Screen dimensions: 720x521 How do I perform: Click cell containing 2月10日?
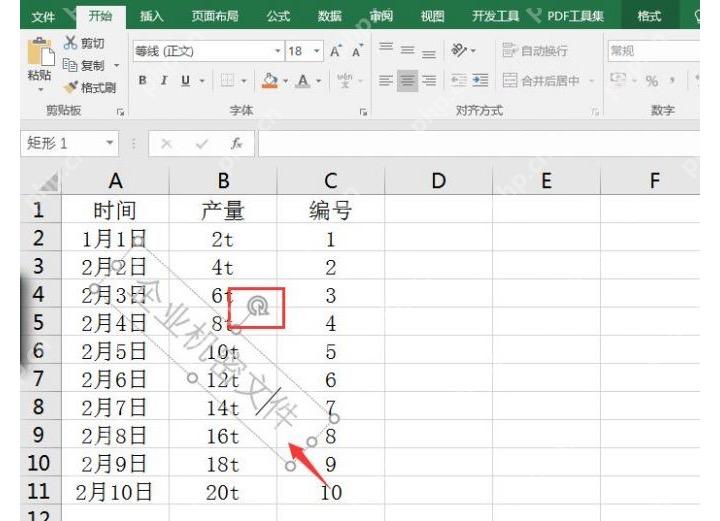[x=115, y=492]
